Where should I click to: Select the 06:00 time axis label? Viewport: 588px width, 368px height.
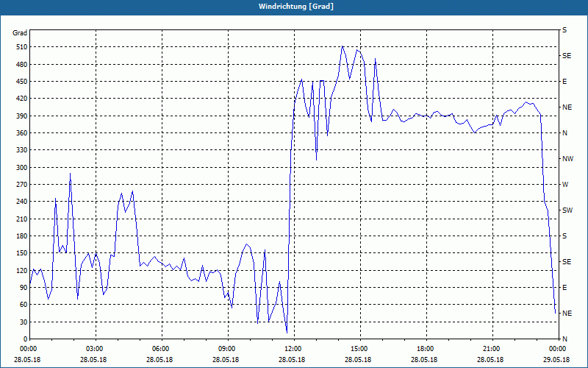tap(162, 349)
